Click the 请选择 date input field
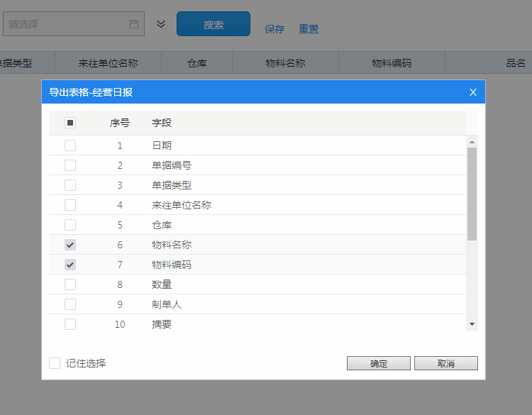This screenshot has height=415, width=532. [74, 23]
